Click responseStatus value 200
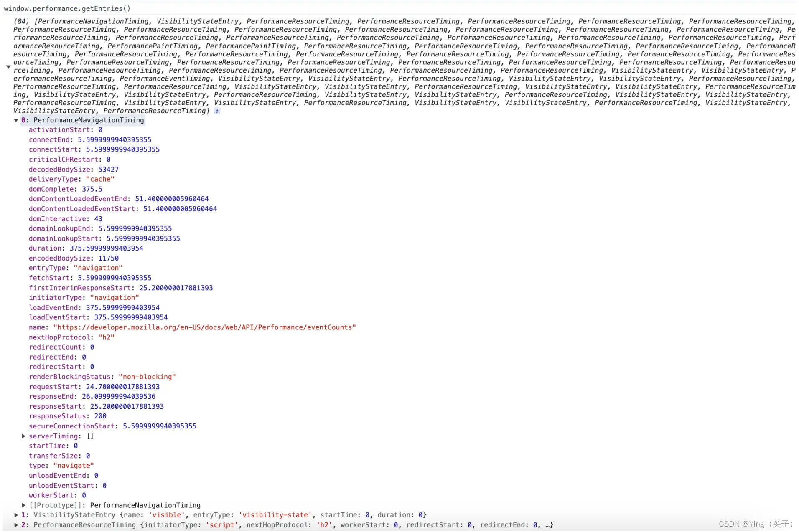The width and height of the screenshot is (799, 532). (x=100, y=416)
